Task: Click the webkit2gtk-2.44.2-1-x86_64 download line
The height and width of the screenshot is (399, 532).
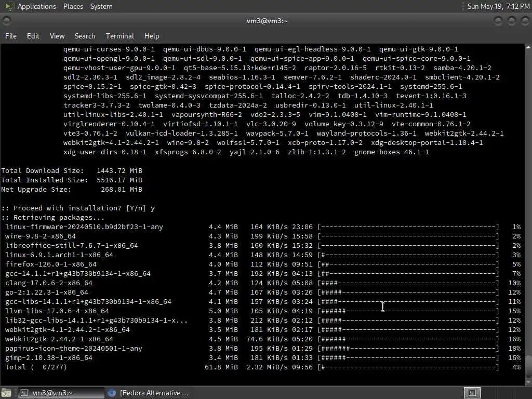Action: (x=262, y=339)
